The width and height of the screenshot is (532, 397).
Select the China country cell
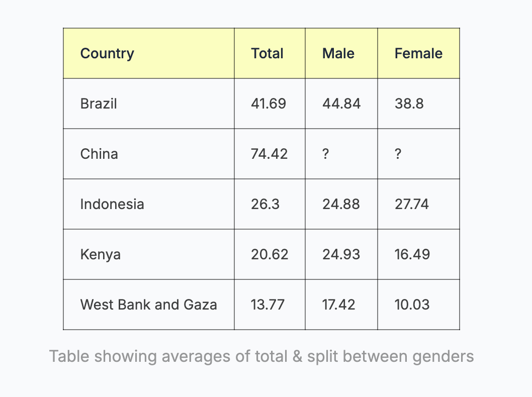[99, 154]
